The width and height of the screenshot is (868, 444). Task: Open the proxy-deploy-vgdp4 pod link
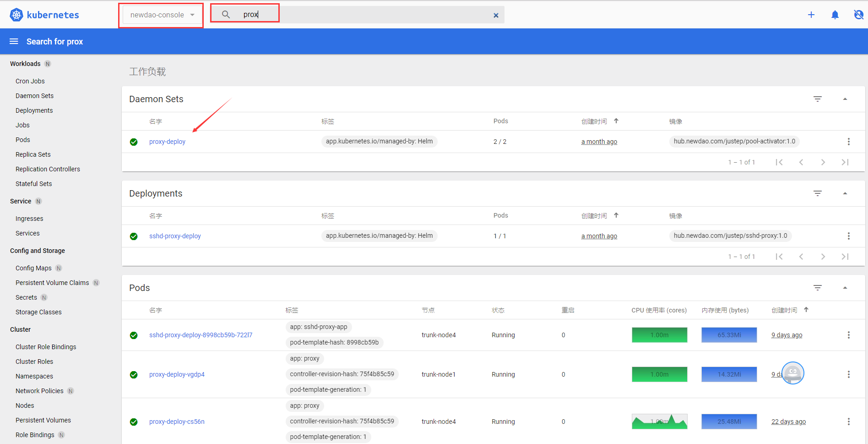coord(177,374)
